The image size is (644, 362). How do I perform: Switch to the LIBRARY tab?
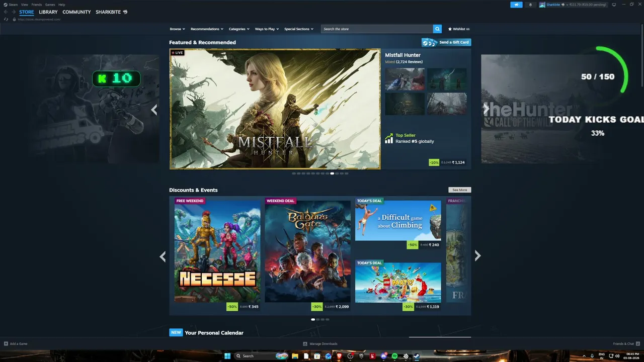[x=48, y=12]
